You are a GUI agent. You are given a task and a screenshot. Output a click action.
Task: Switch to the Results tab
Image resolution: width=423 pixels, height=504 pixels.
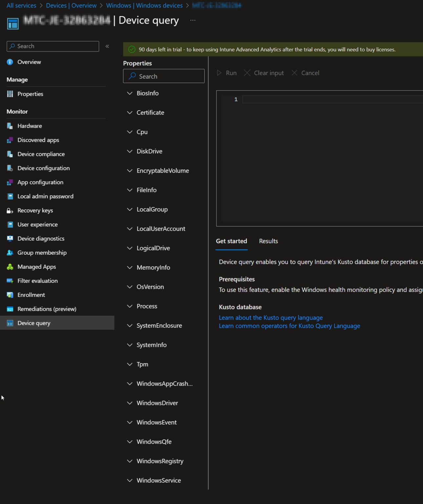[268, 241]
